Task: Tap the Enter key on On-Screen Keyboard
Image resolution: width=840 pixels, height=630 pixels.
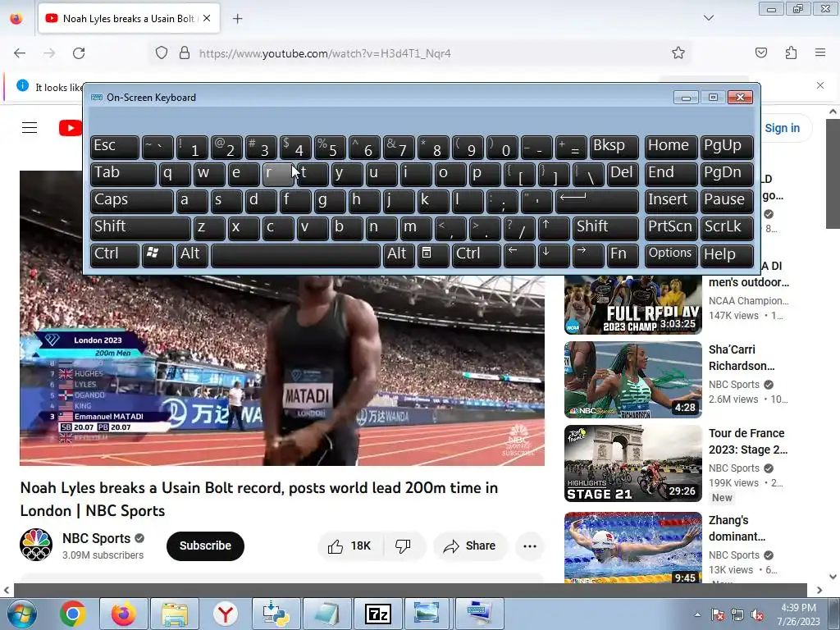Action: coord(597,201)
